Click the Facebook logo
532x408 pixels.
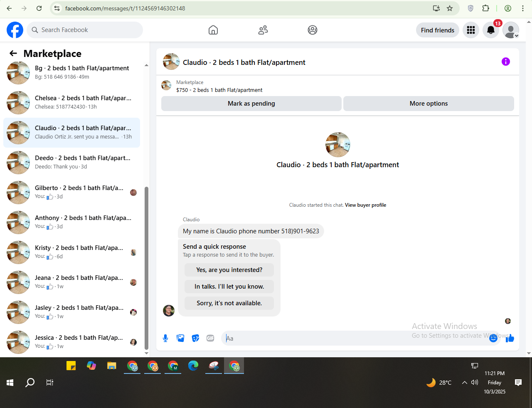click(x=15, y=30)
